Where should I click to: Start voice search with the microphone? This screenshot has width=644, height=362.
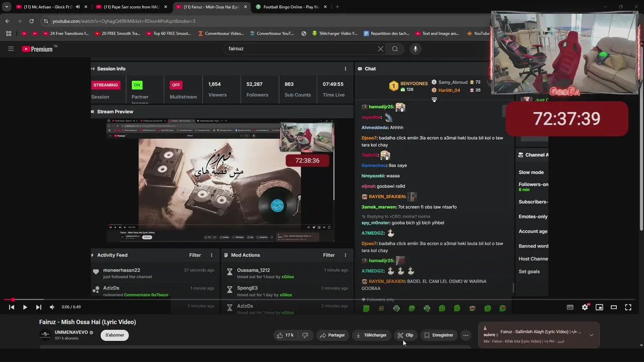[415, 49]
